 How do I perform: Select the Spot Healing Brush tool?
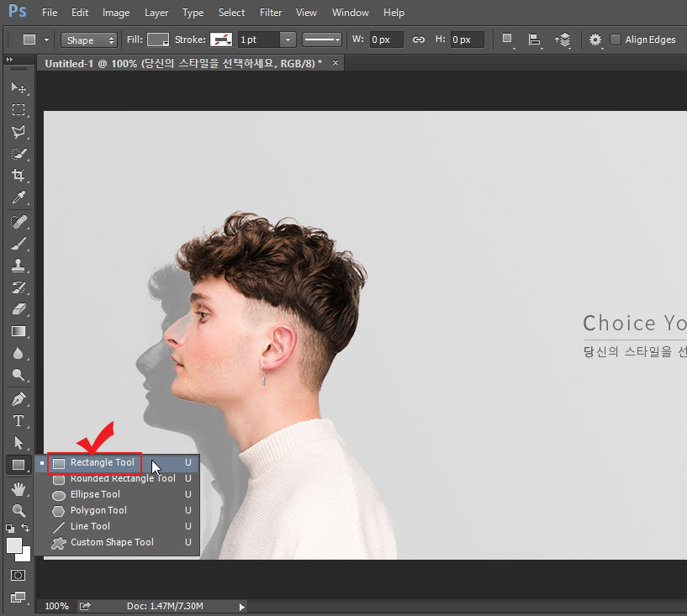(x=18, y=222)
